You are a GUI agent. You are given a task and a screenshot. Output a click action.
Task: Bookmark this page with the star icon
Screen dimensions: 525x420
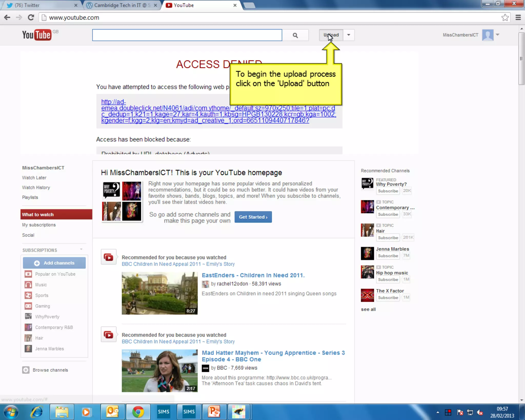(x=505, y=17)
